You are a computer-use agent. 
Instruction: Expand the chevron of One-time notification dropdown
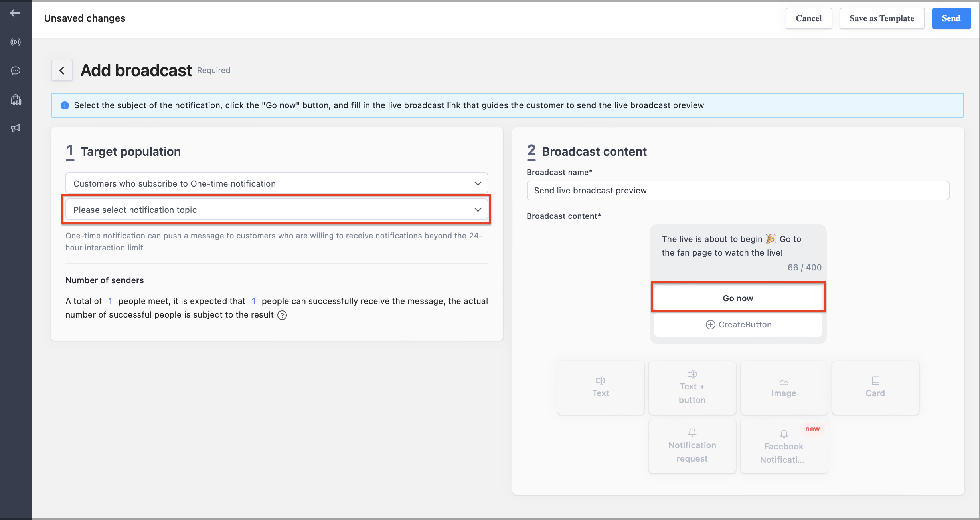(478, 183)
